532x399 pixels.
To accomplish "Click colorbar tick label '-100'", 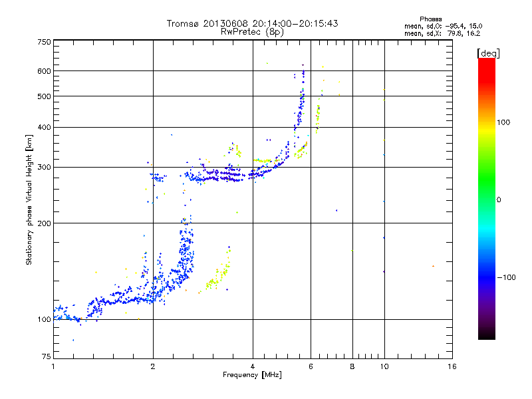I will (506, 277).
